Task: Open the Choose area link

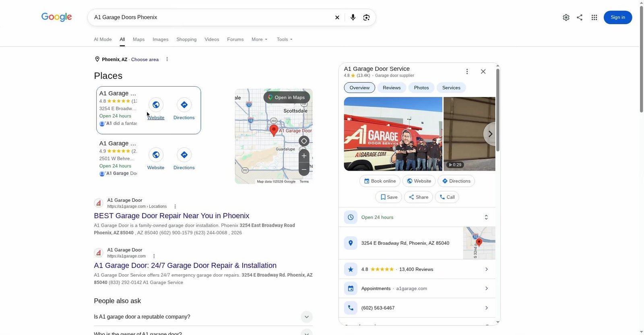Action: pyautogui.click(x=145, y=60)
